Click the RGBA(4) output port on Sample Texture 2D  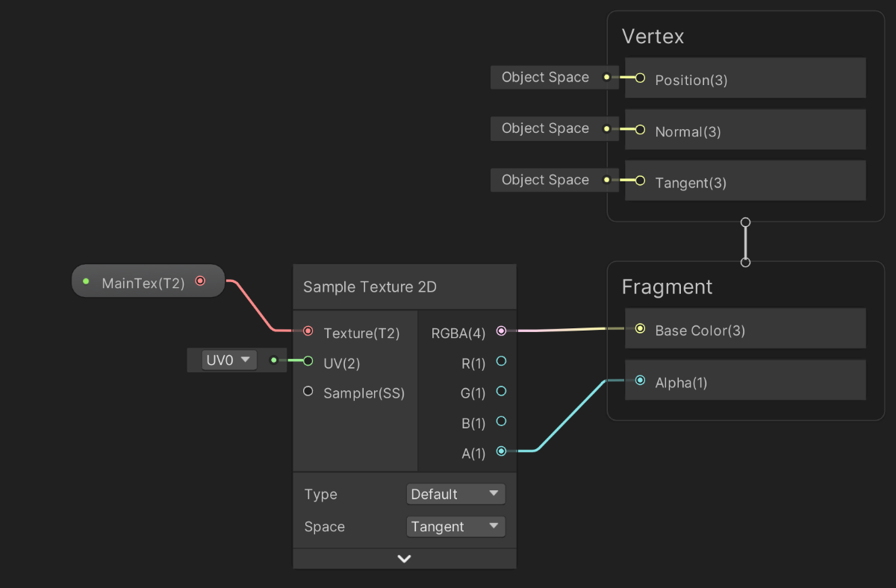click(501, 333)
